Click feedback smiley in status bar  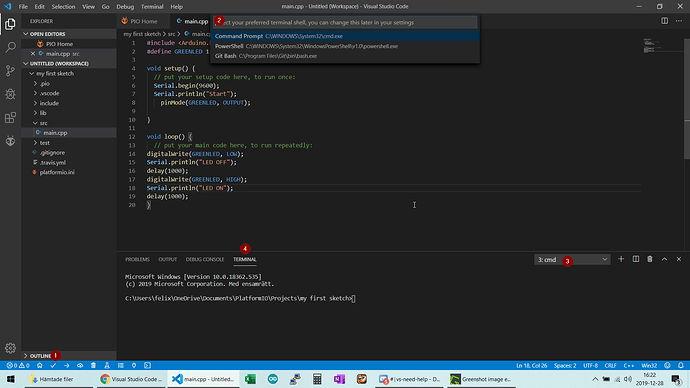(668, 366)
